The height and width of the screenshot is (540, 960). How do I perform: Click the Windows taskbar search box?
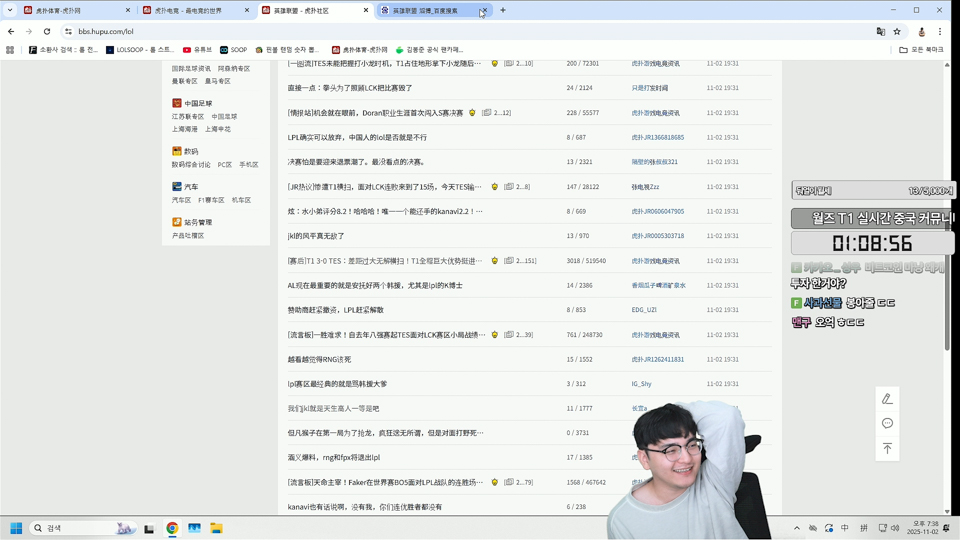coord(80,528)
